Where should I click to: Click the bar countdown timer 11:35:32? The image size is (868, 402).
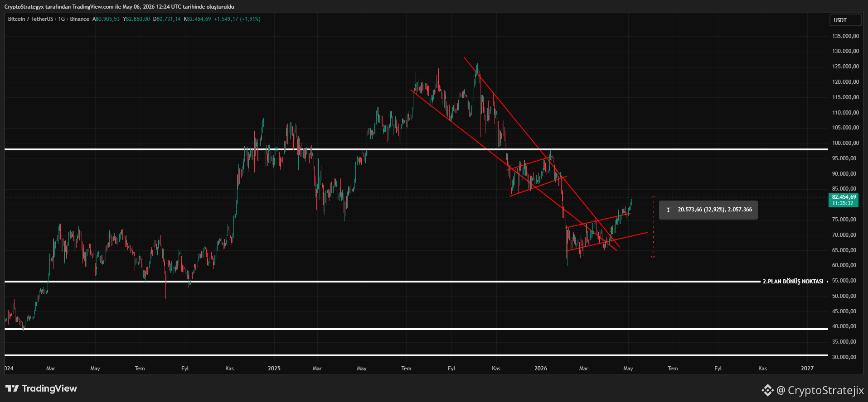(x=843, y=203)
